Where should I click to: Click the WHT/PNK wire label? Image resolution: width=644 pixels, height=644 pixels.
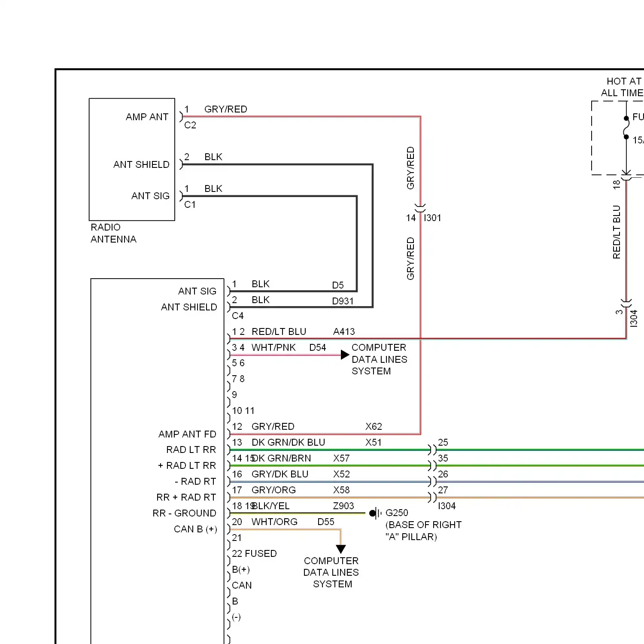(x=273, y=347)
